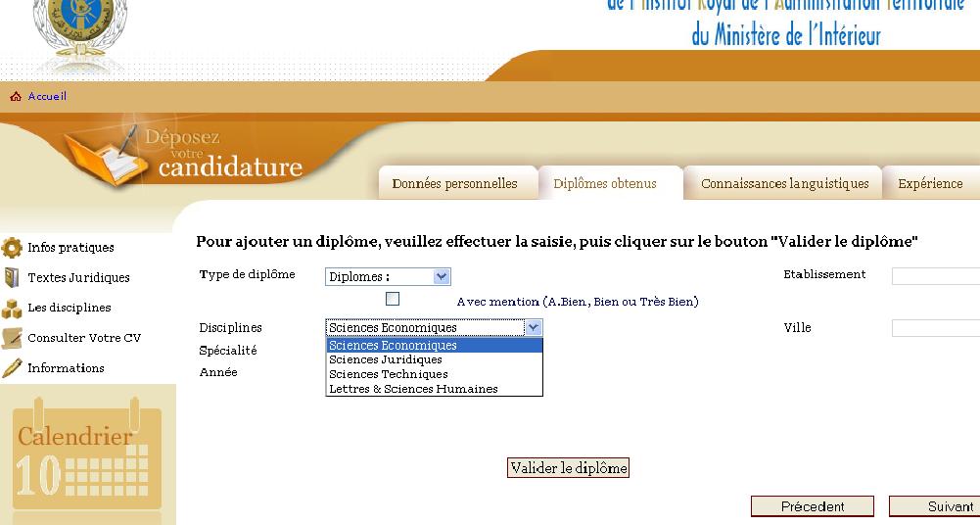This screenshot has width=980, height=525.
Task: Click the Précedent button
Action: [813, 506]
